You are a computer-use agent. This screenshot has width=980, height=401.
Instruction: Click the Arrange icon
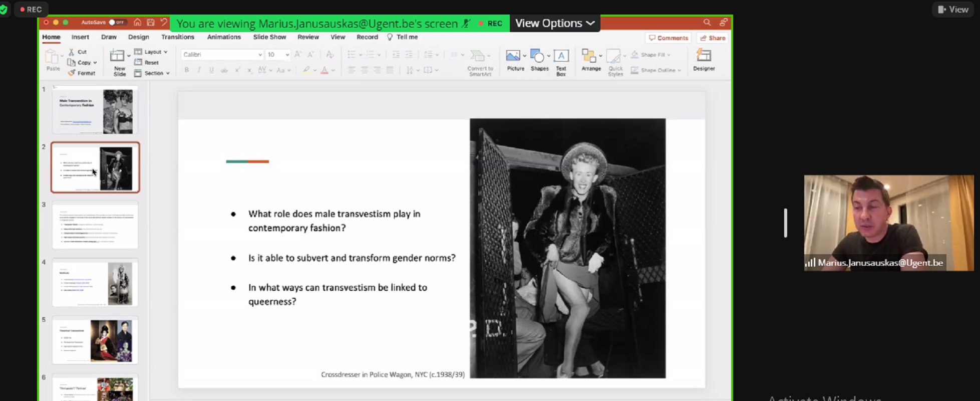[x=590, y=56]
